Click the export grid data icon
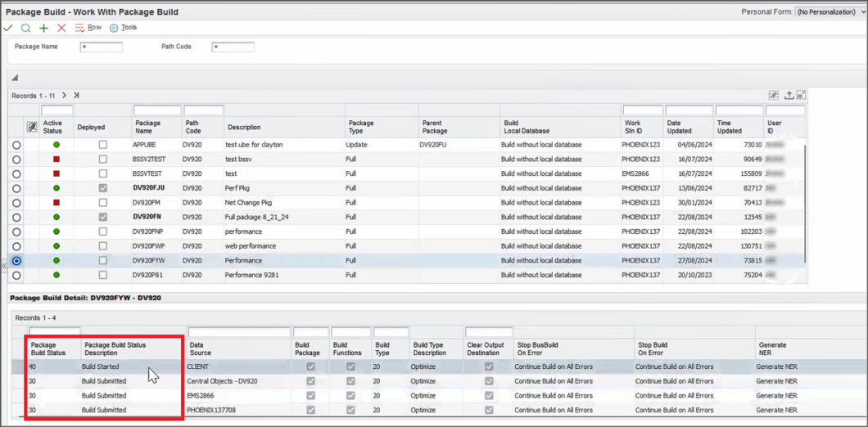Image resolution: width=868 pixels, height=427 pixels. pos(789,96)
